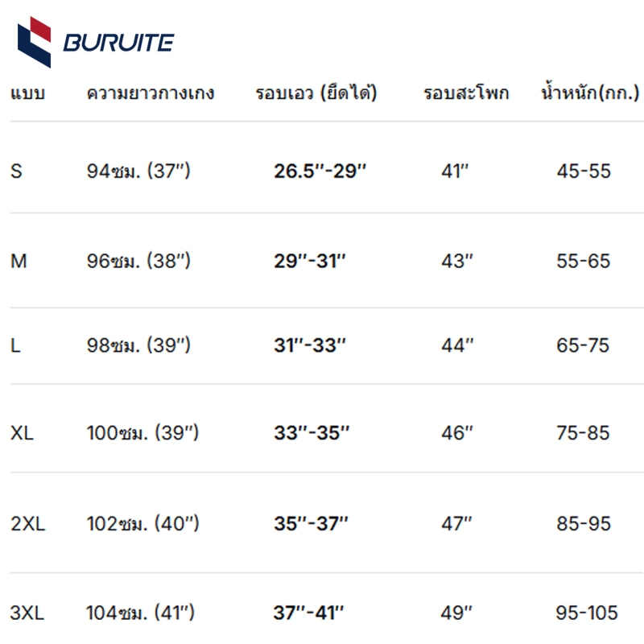Click the ความยาวกางเกง column header
This screenshot has height=644, width=644.
tap(151, 93)
